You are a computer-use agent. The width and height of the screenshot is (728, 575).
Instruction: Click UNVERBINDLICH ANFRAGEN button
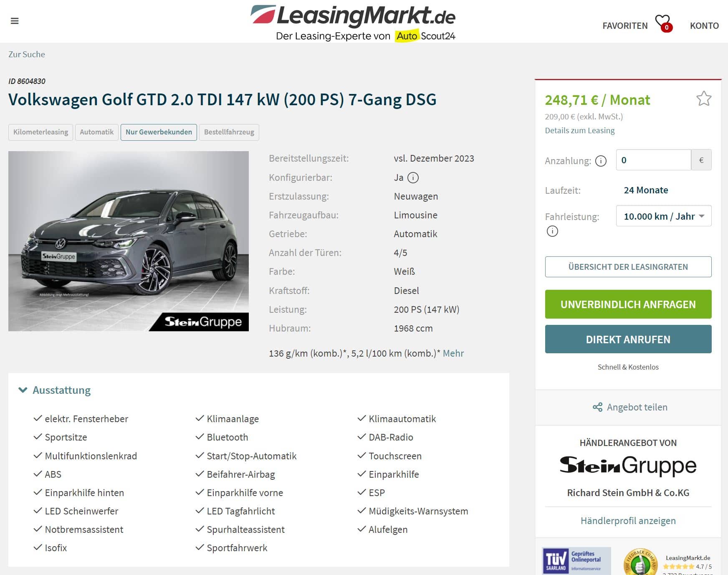pyautogui.click(x=628, y=304)
